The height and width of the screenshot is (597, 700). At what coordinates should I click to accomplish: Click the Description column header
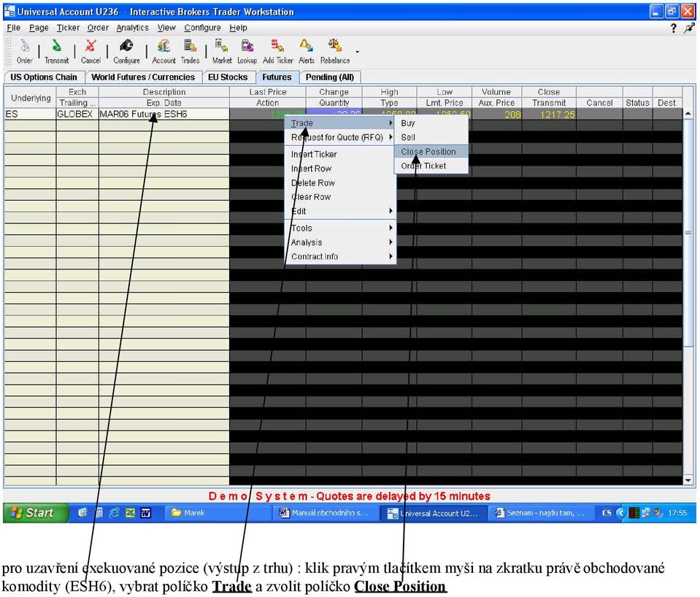pyautogui.click(x=164, y=92)
